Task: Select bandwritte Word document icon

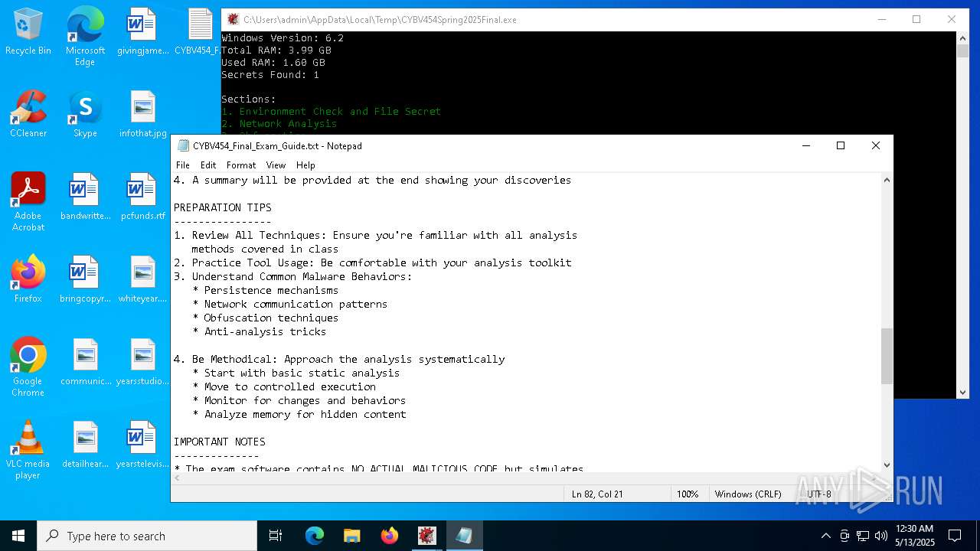Action: pos(85,197)
